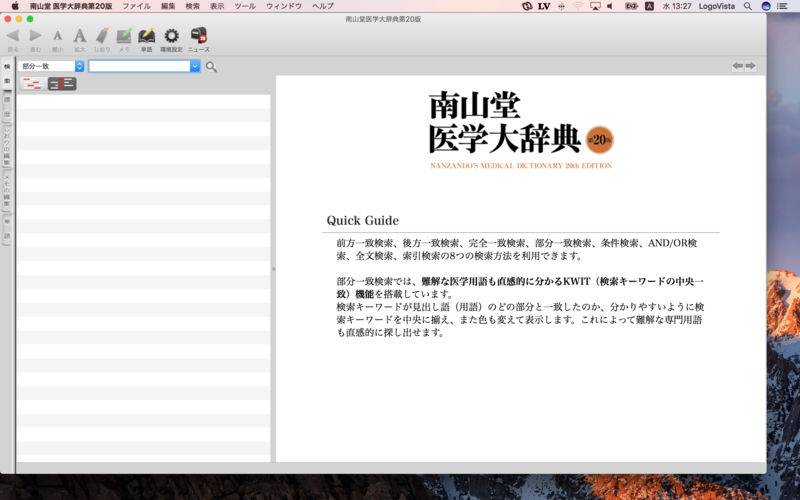The image size is (800, 500).
Task: Click the volume speaker icon
Action: (x=610, y=6)
